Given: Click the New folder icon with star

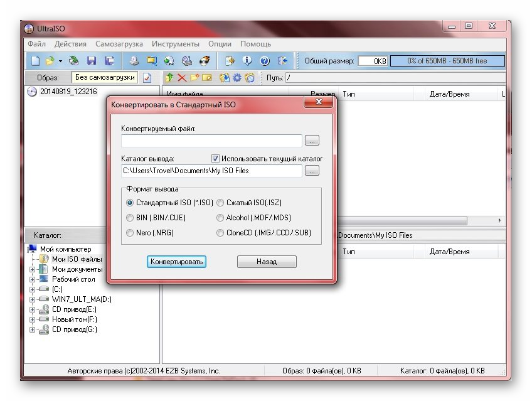Looking at the screenshot, I should coord(194,78).
